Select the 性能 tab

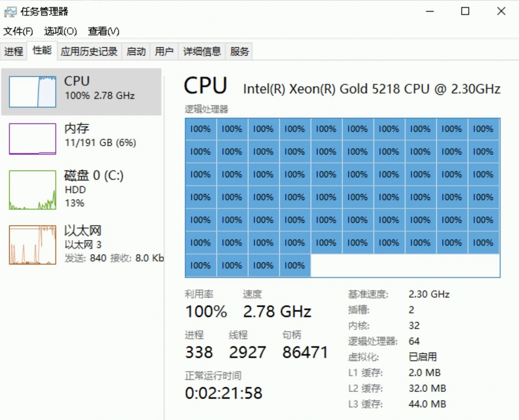pos(42,51)
